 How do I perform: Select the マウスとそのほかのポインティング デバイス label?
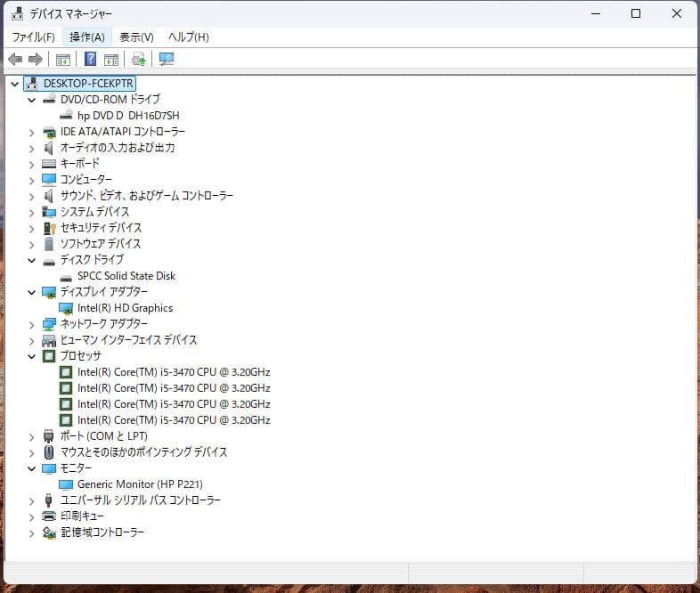pos(143,452)
